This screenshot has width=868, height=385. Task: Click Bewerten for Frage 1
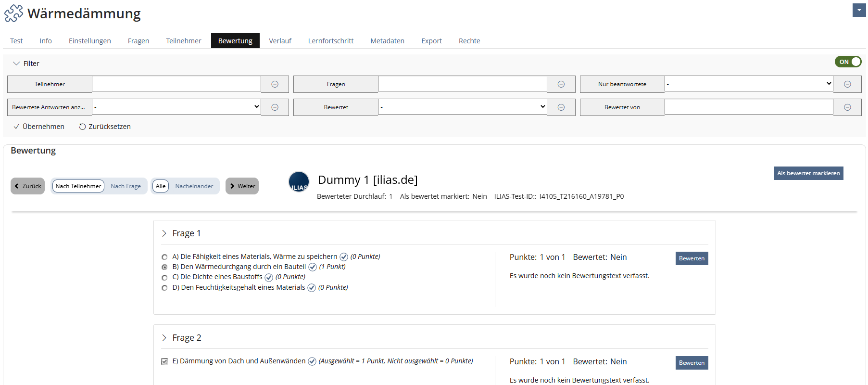pyautogui.click(x=692, y=258)
